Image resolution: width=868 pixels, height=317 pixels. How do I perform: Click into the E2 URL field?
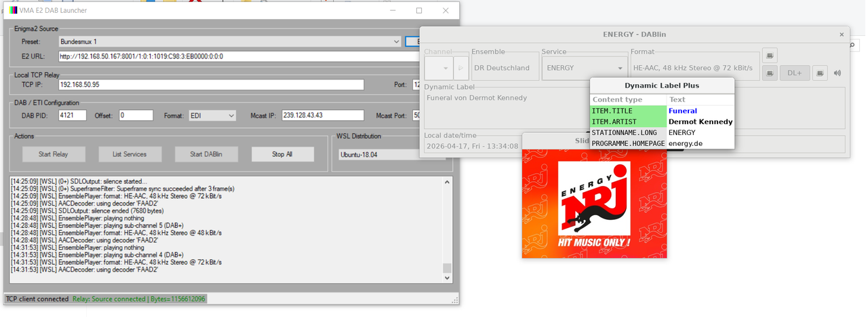click(x=239, y=56)
